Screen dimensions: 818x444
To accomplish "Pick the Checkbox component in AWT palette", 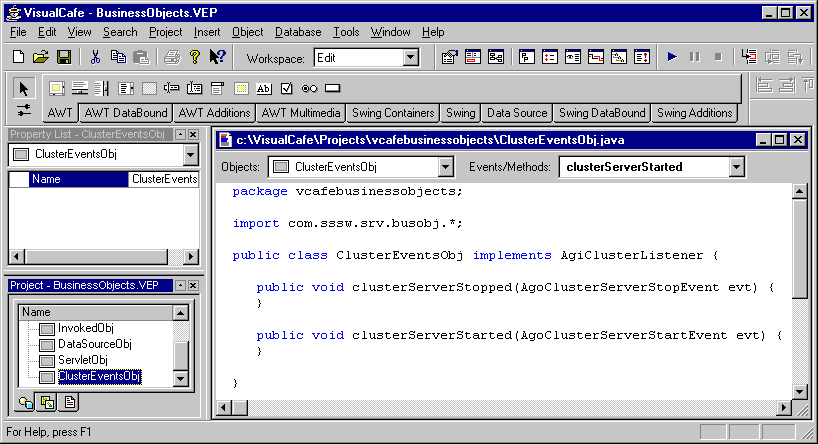I will coord(286,89).
